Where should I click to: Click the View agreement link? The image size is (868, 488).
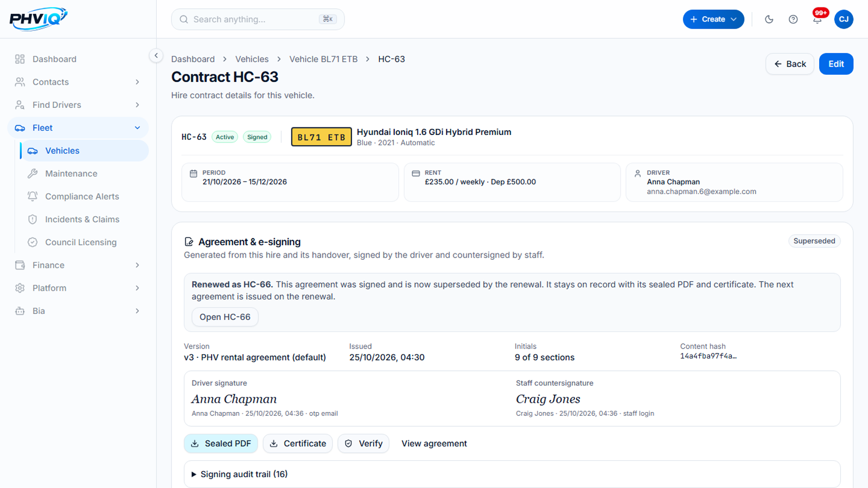[x=434, y=444]
